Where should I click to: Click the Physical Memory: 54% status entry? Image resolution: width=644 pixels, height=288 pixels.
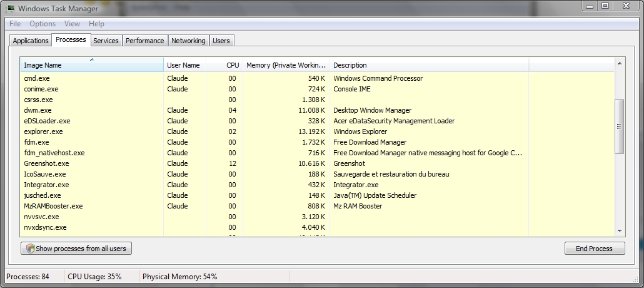point(180,277)
